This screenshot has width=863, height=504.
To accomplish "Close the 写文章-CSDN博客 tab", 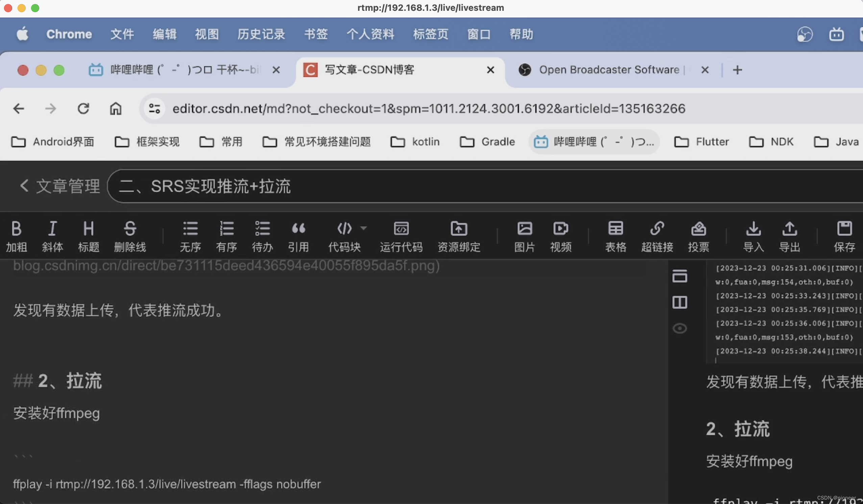I will click(490, 70).
